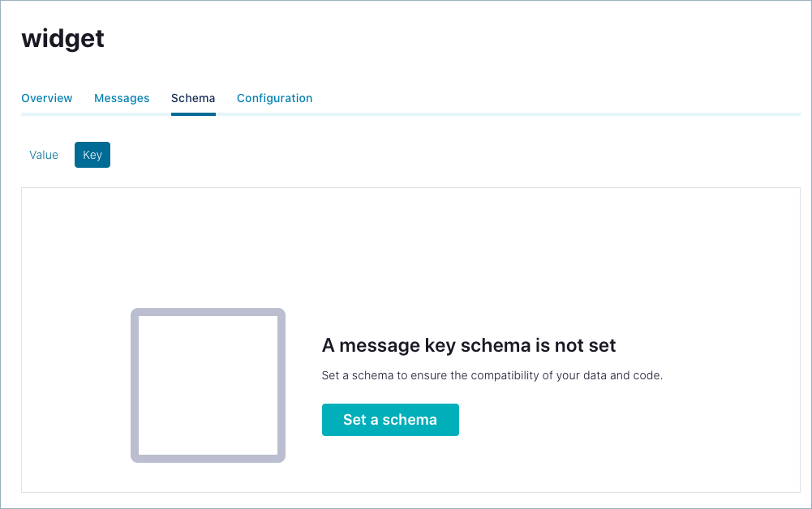Click the schema compatibility description text
The image size is (812, 509).
pyautogui.click(x=491, y=374)
